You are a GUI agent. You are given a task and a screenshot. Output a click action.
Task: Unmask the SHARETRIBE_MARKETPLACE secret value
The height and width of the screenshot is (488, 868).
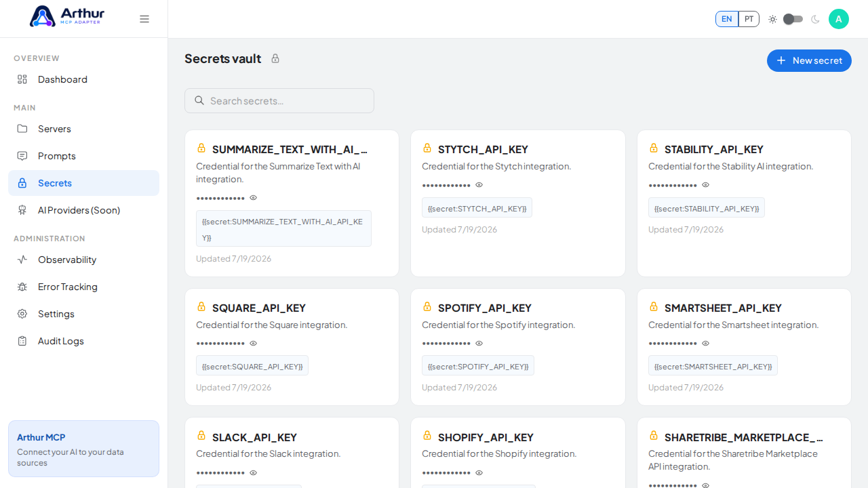[706, 485]
